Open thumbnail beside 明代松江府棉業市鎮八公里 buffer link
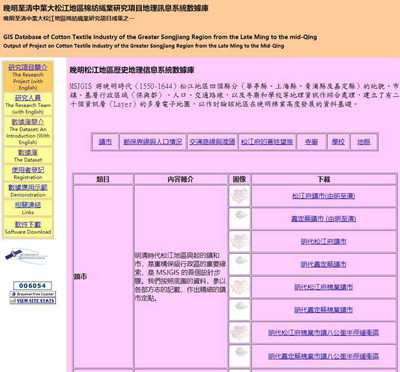400x372 pixels. pyautogui.click(x=240, y=333)
